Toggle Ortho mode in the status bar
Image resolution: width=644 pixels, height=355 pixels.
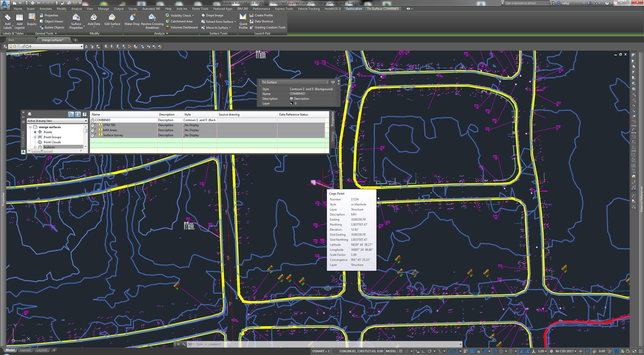pyautogui.click(x=423, y=351)
